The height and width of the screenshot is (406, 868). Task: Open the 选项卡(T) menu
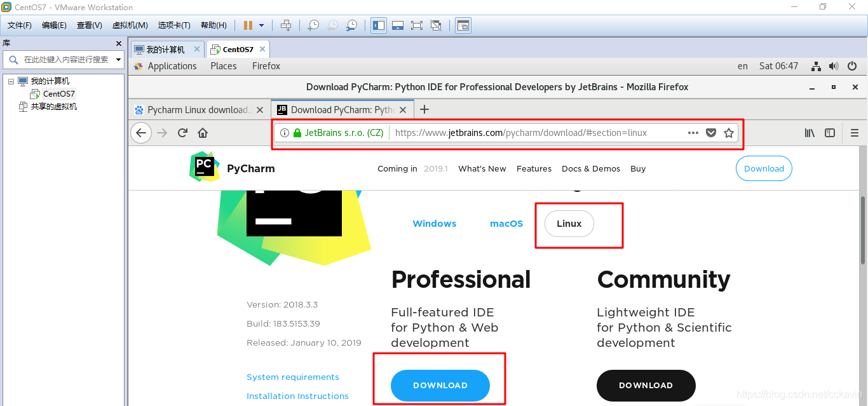point(174,25)
